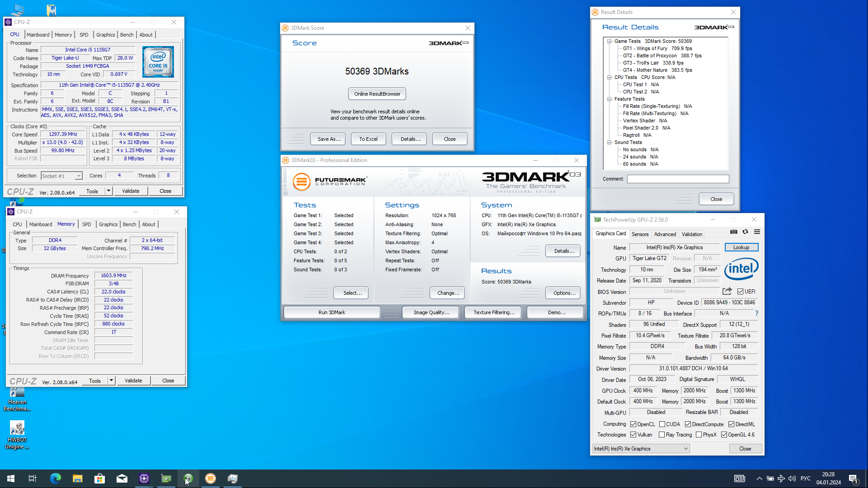The height and width of the screenshot is (488, 868).
Task: Open the Socket #1 selection dropdown
Action: (x=61, y=176)
